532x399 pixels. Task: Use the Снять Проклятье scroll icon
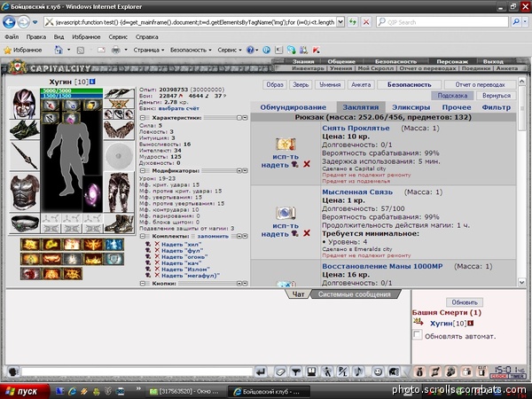click(286, 145)
